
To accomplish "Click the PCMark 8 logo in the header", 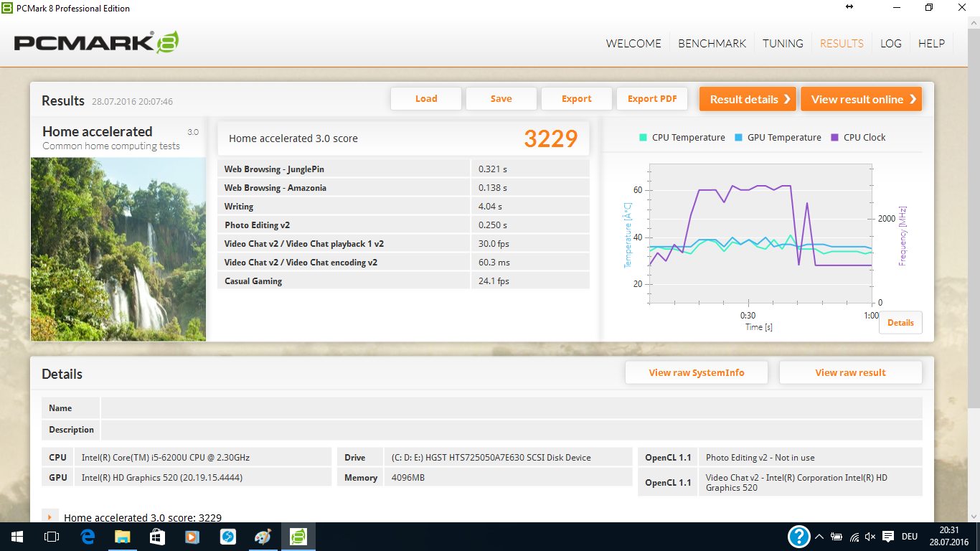I will coord(96,43).
